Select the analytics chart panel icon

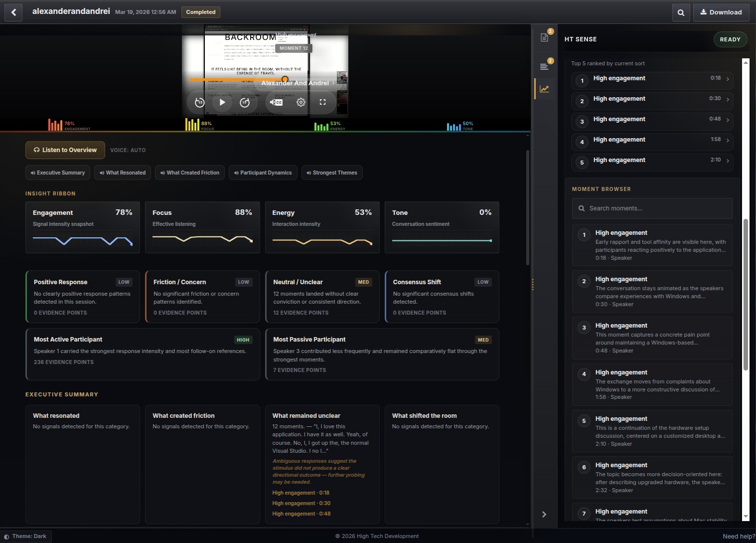[x=544, y=88]
